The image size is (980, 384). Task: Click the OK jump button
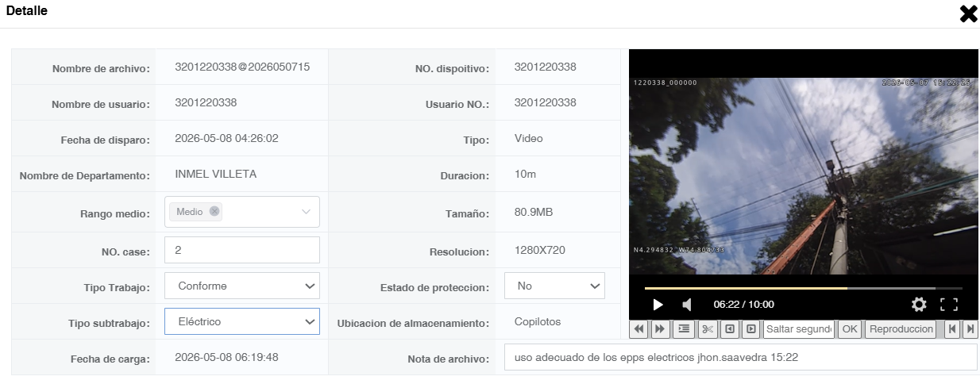pyautogui.click(x=850, y=329)
